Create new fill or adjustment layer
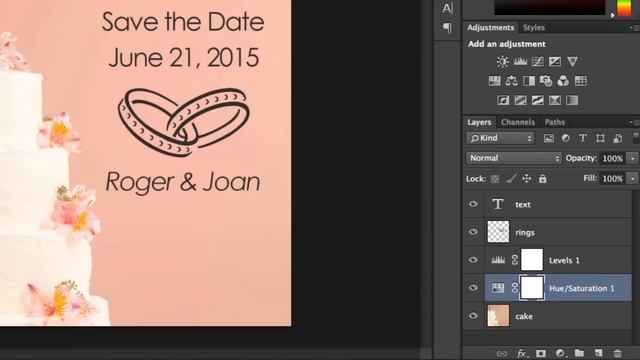 tap(560, 353)
